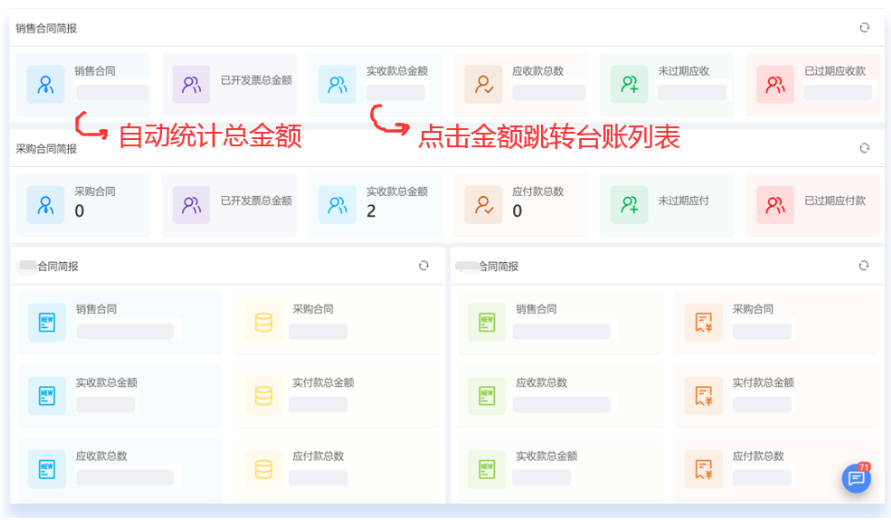Viewport: 891px width, 523px height.
Task: Click the green NEW icon beside 应收款总数
Action: pyautogui.click(x=487, y=396)
